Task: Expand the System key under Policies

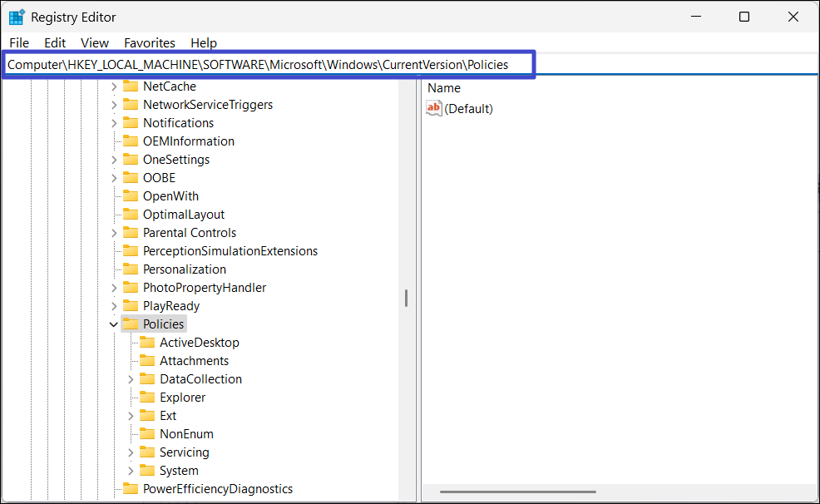Action: [x=131, y=471]
